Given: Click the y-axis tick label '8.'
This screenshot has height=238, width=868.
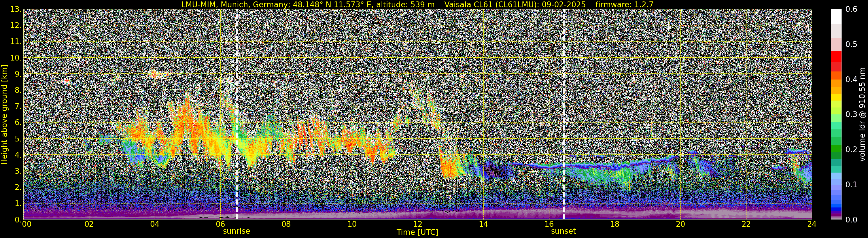Looking at the screenshot, I should pos(18,90).
